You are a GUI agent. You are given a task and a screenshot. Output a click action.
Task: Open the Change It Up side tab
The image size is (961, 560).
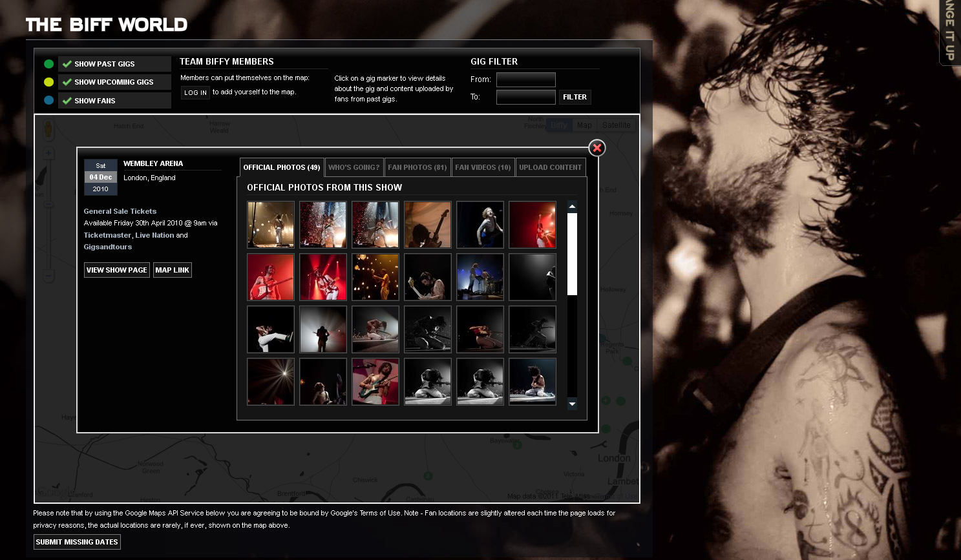[949, 32]
